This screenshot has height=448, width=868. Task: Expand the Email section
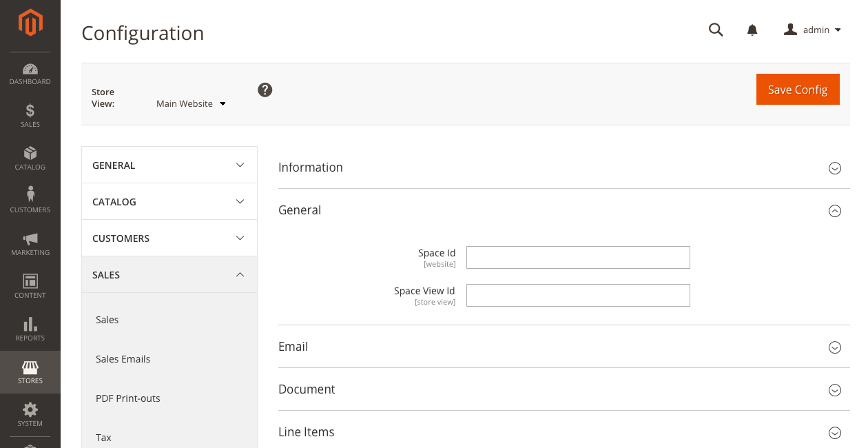click(563, 347)
